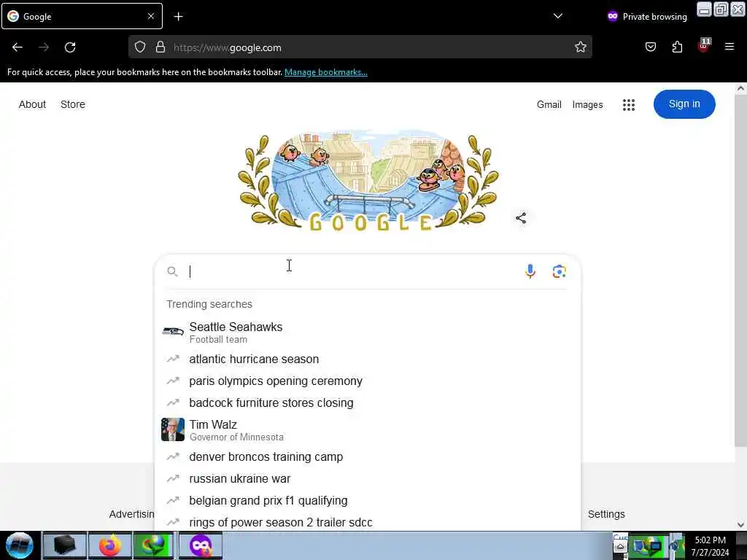Open the Save to Pocket icon

tap(651, 47)
